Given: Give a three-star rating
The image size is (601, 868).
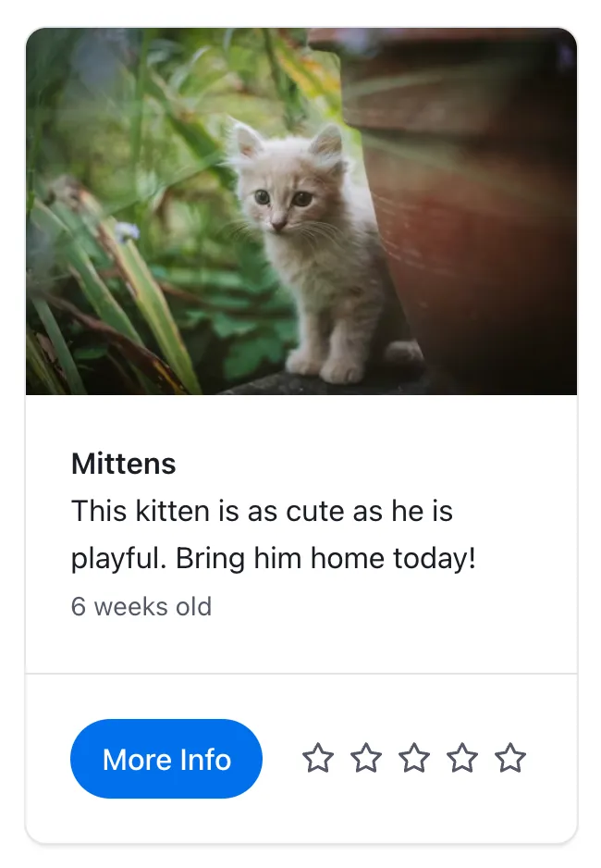Looking at the screenshot, I should tap(414, 759).
